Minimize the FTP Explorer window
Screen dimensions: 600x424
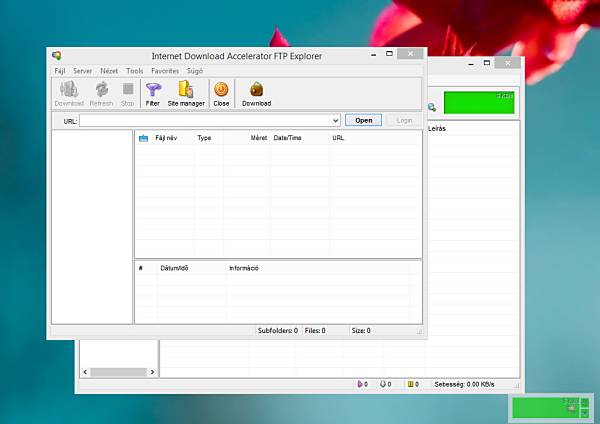point(373,55)
